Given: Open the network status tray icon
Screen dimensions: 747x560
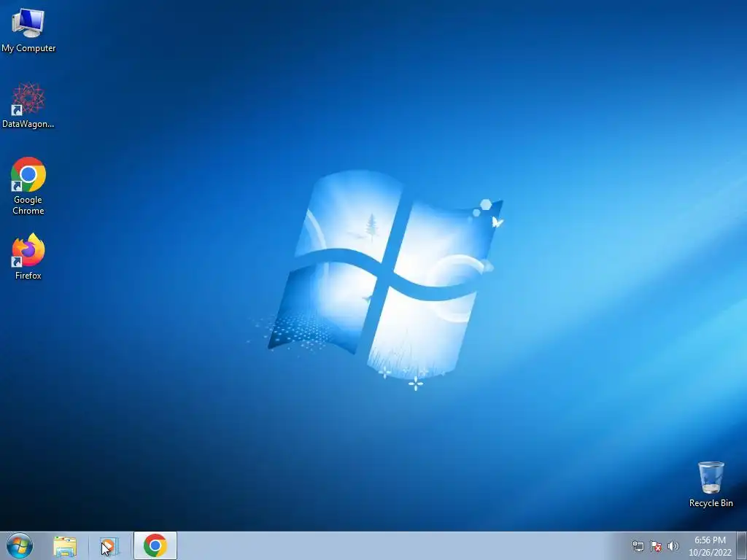Looking at the screenshot, I should click(x=638, y=546).
